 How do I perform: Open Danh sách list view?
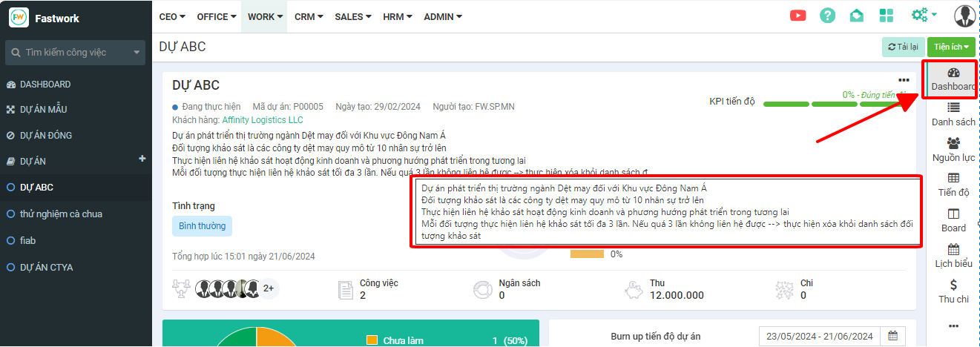(953, 114)
